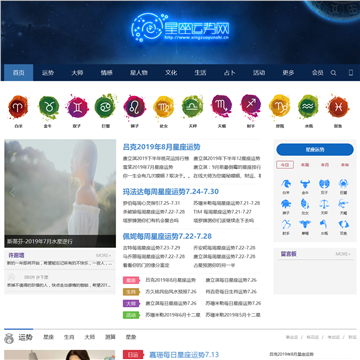Click MORE+ beside 留言板
Screen dimensions: 360x360
[x=343, y=254]
